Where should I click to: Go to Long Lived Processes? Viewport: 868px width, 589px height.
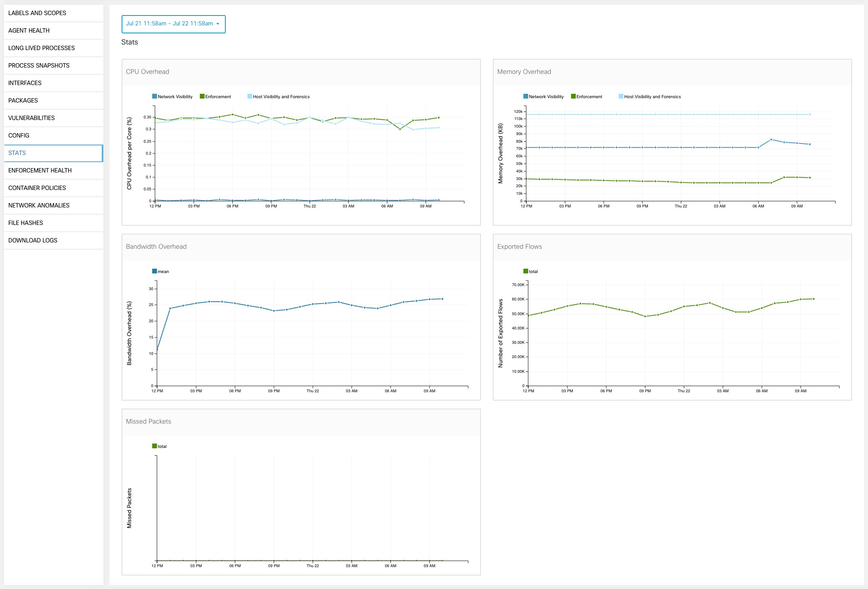[x=54, y=48]
